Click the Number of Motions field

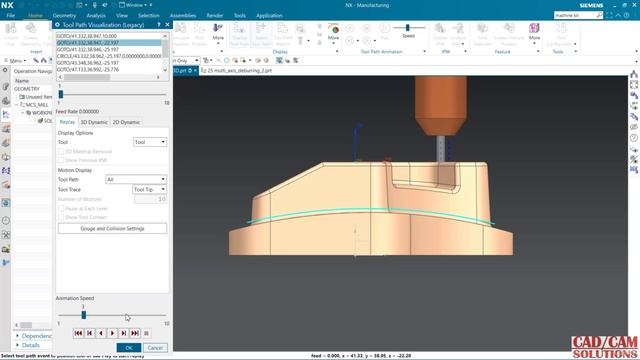tap(150, 199)
